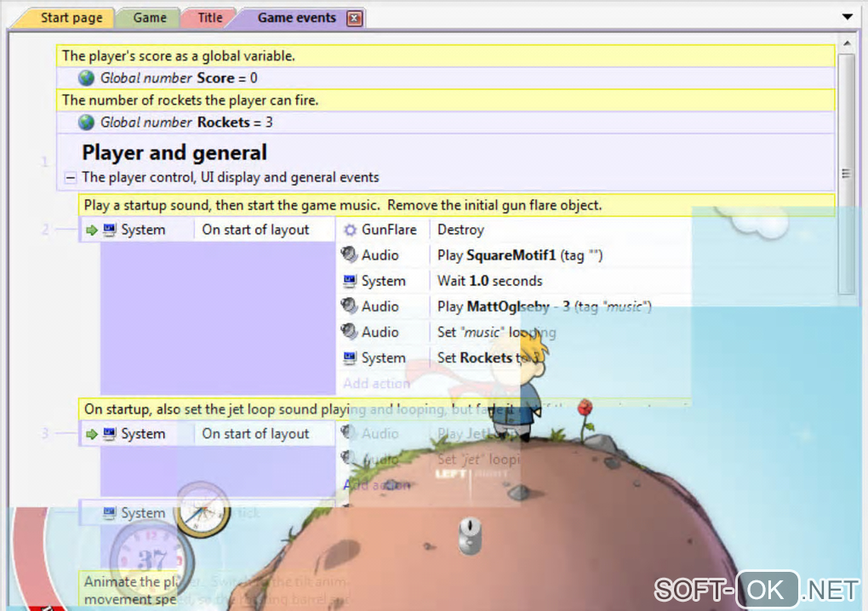The height and width of the screenshot is (611, 868).
Task: Select the startup sound comment
Action: pyautogui.click(x=457, y=205)
